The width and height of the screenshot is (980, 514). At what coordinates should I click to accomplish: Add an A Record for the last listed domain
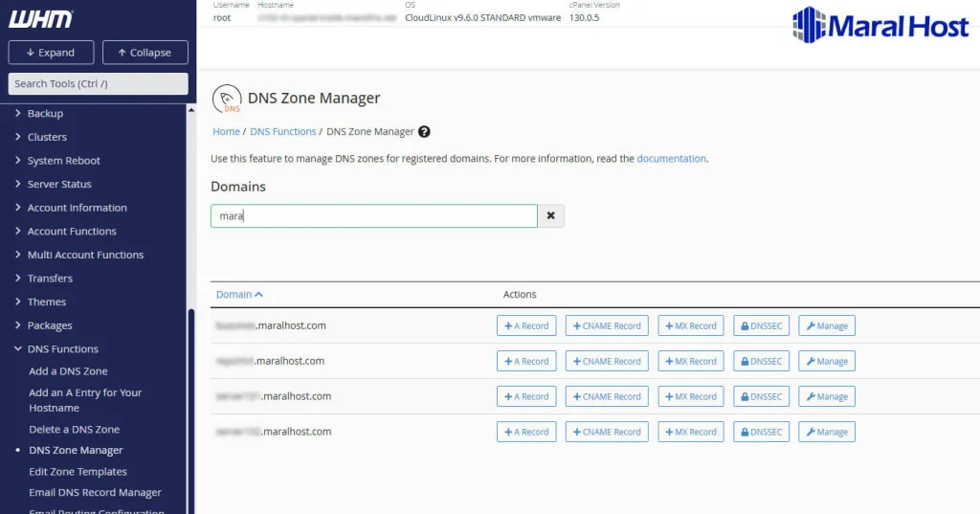[526, 432]
